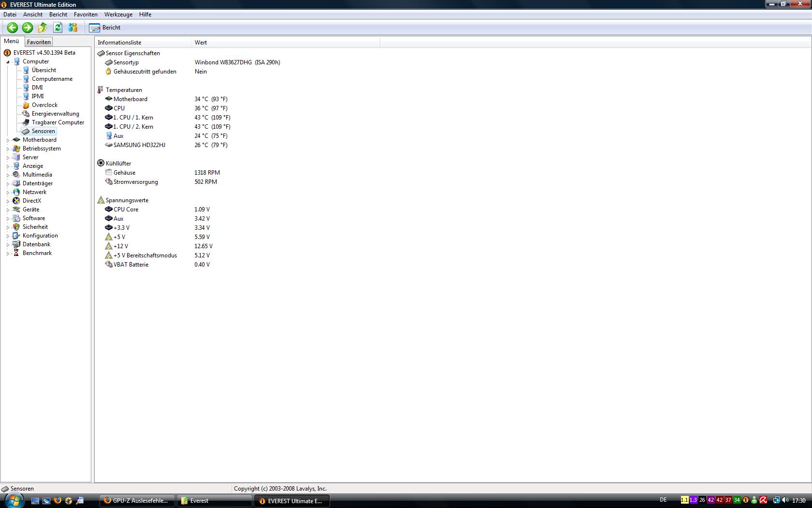Select Übersicht in the tree
The image size is (812, 508).
pyautogui.click(x=44, y=70)
